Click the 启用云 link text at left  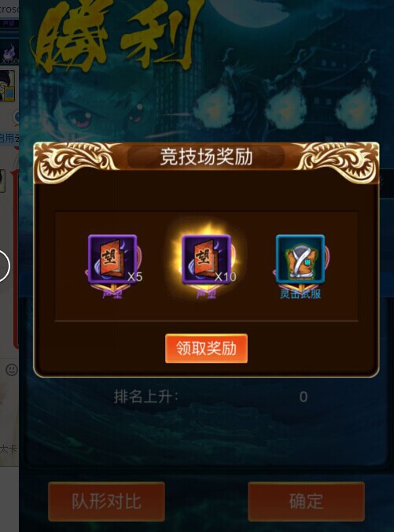point(9,138)
